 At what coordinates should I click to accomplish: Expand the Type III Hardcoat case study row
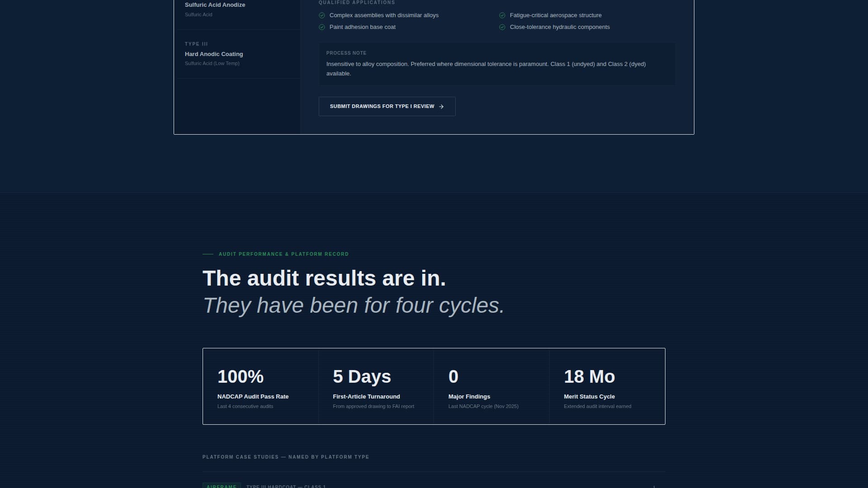(x=434, y=486)
